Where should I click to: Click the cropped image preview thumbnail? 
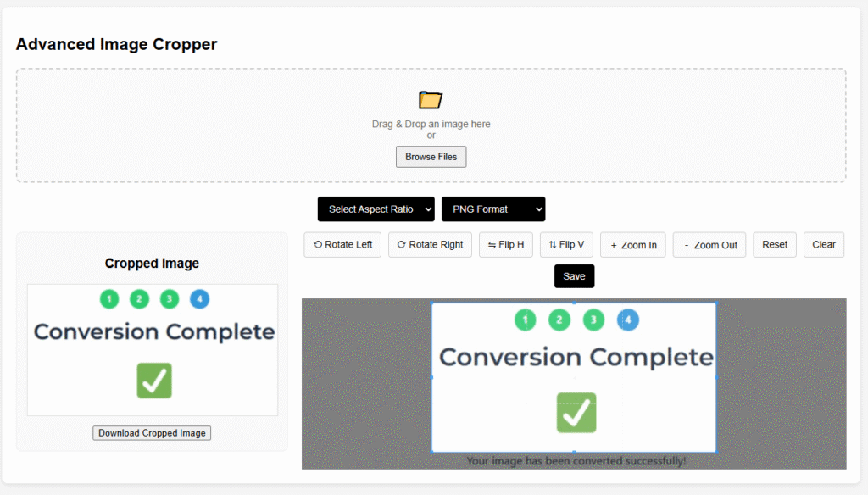152,350
